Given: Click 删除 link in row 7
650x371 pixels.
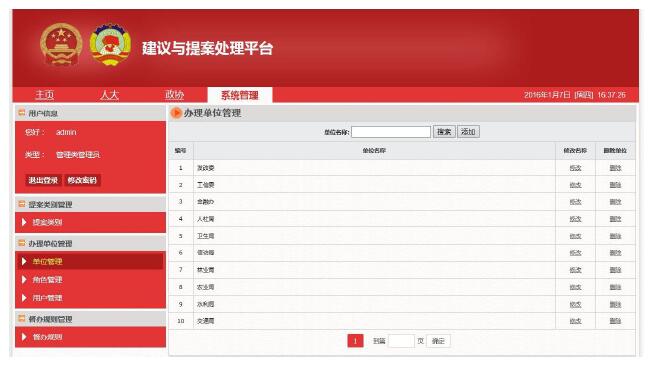Looking at the screenshot, I should (615, 270).
